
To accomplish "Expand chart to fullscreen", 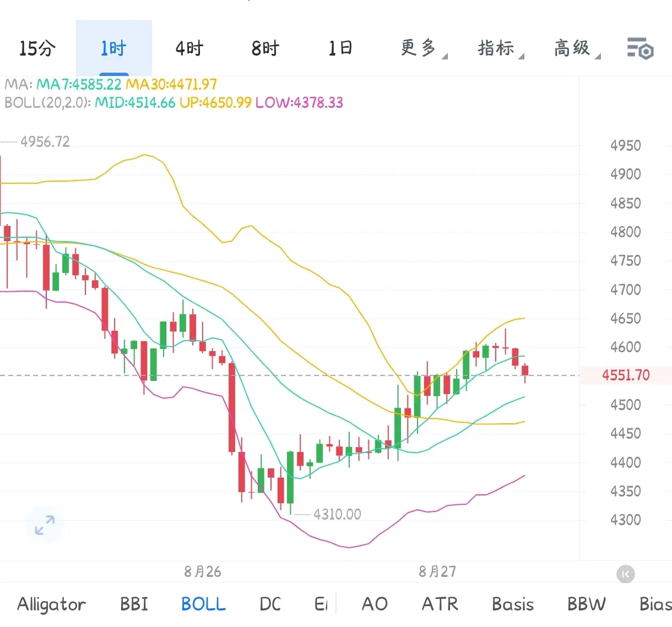I will click(45, 525).
